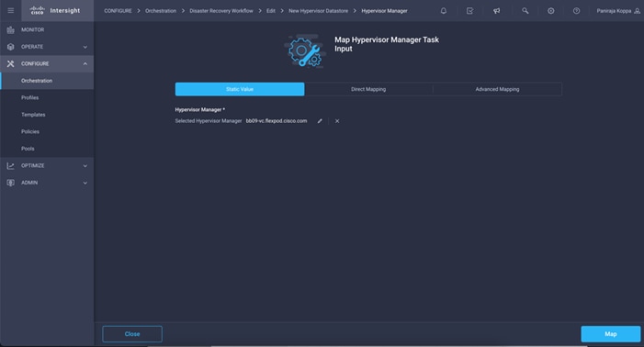This screenshot has width=644, height=347.
Task: Open the announcements megaphone icon
Action: point(497,11)
